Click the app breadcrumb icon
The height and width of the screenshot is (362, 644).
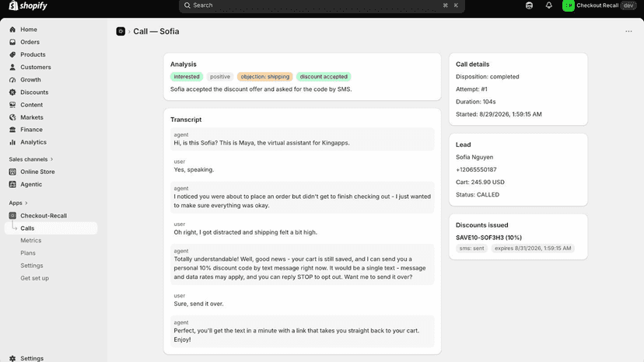coord(121,31)
